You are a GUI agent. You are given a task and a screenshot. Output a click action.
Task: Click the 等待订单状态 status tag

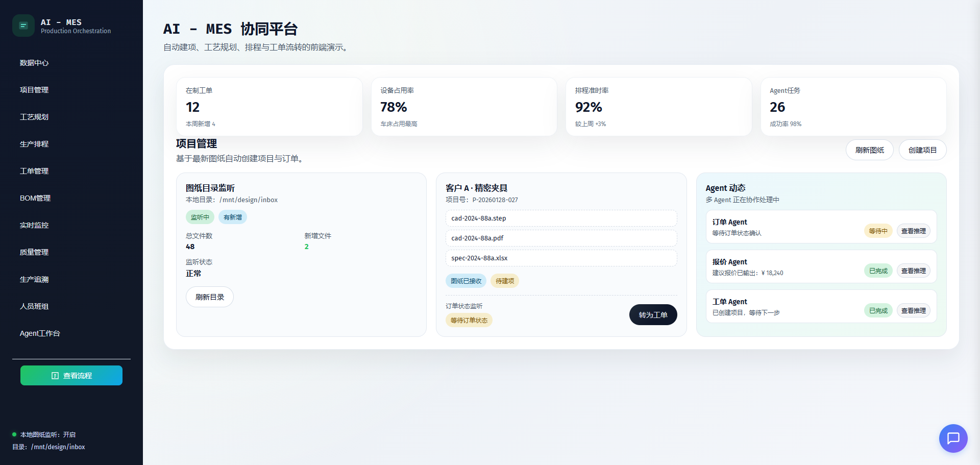click(x=469, y=321)
